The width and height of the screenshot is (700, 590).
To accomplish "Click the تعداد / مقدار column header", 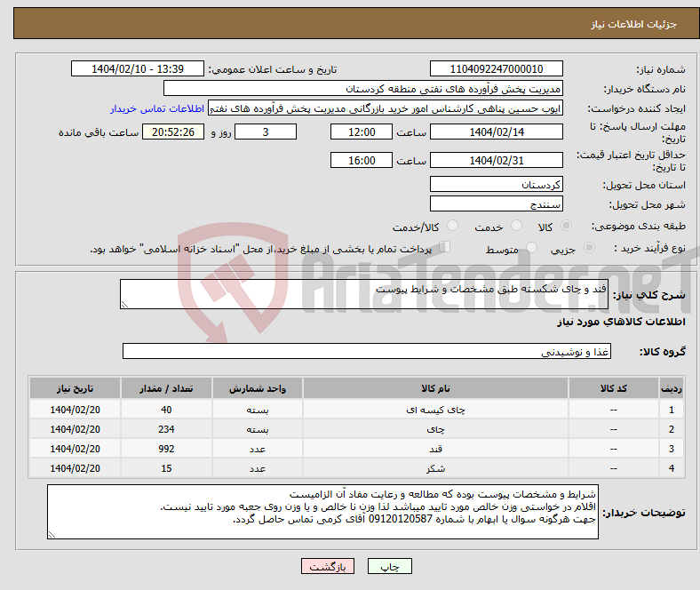I will (x=166, y=388).
